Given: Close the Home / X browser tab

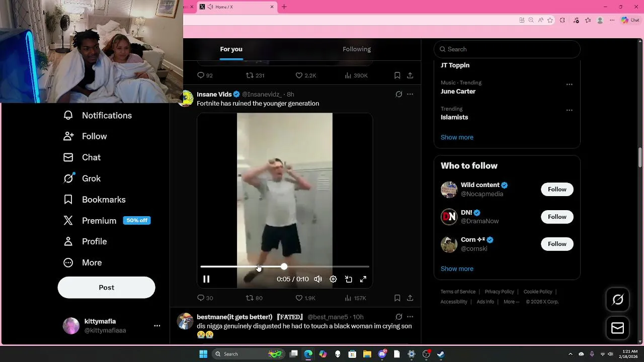Looking at the screenshot, I should point(272,7).
